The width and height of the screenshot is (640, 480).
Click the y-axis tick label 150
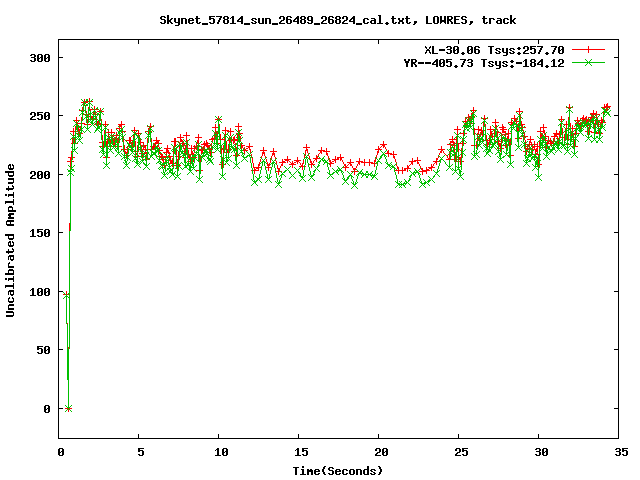click(x=40, y=233)
